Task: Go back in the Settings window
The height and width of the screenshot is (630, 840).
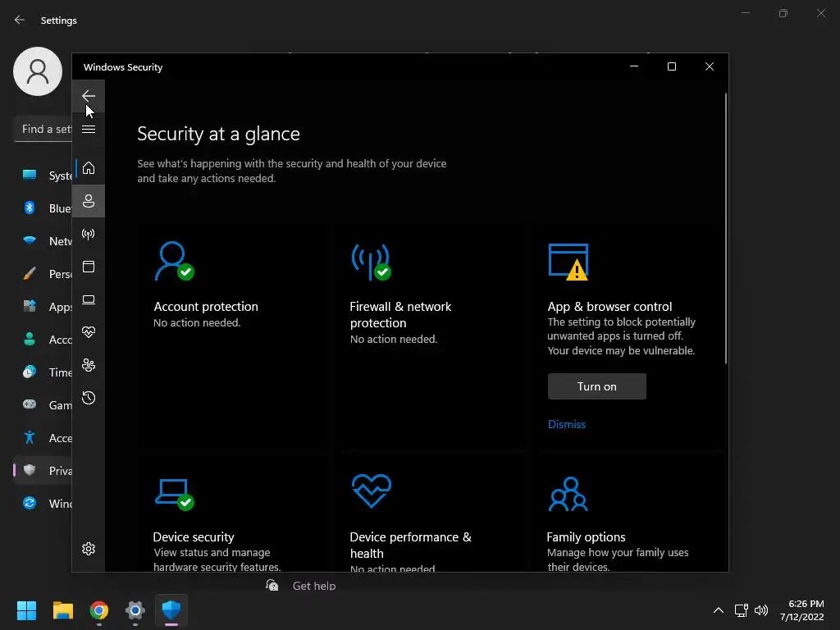Action: click(20, 20)
